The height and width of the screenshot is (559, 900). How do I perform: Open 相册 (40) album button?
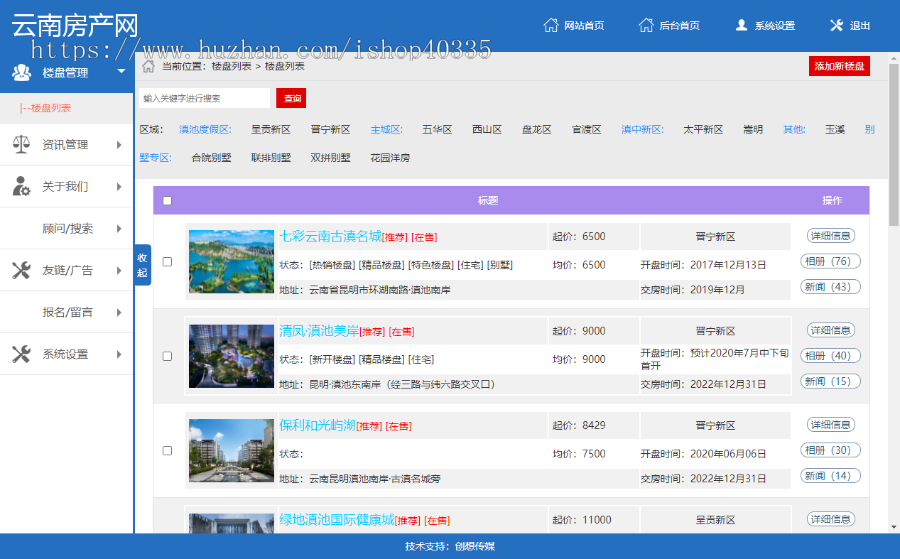coord(831,356)
